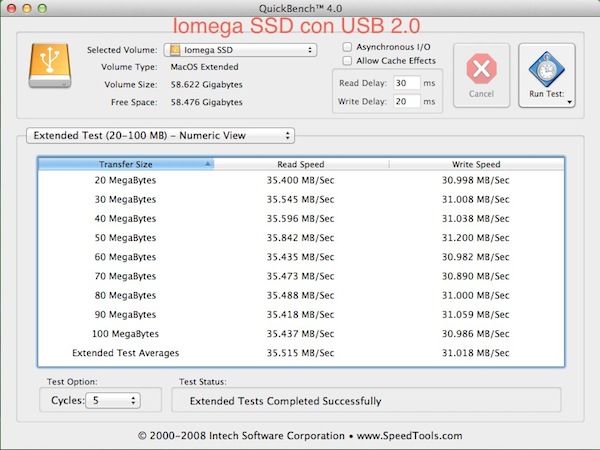Click write speed 31.200 MB/Sec
Viewport: 600px width, 450px height.
point(476,238)
